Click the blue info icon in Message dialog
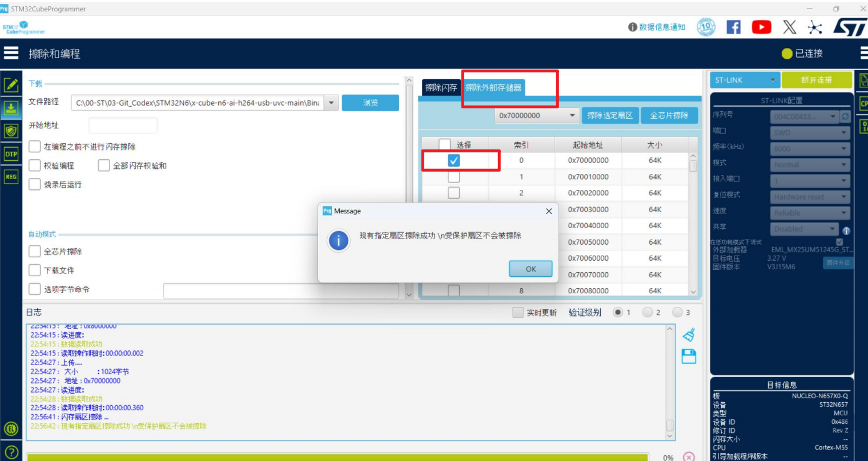The image size is (868, 461). [x=339, y=241]
